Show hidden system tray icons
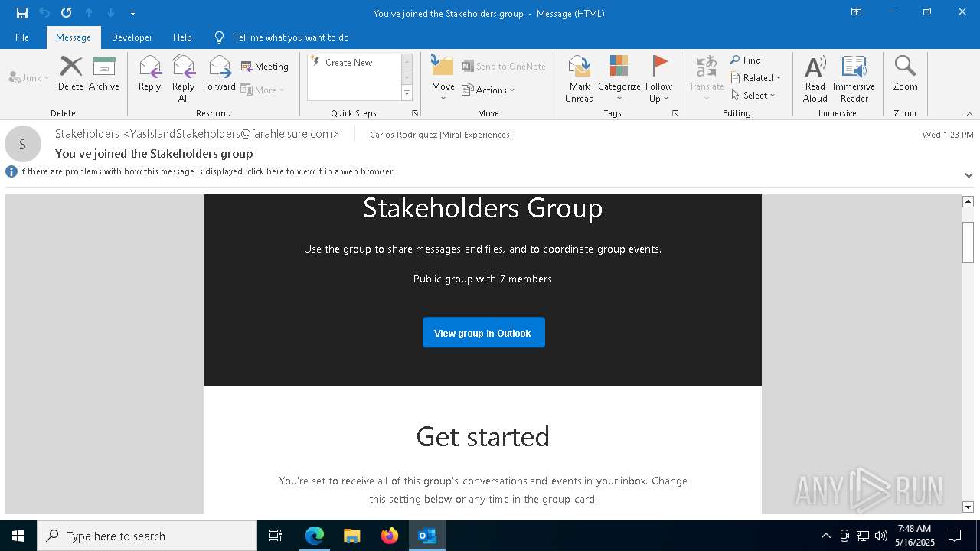 [x=825, y=536]
